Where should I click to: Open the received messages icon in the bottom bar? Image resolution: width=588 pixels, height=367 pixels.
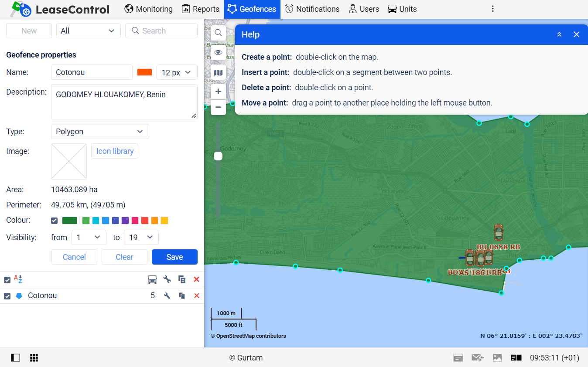coord(478,357)
